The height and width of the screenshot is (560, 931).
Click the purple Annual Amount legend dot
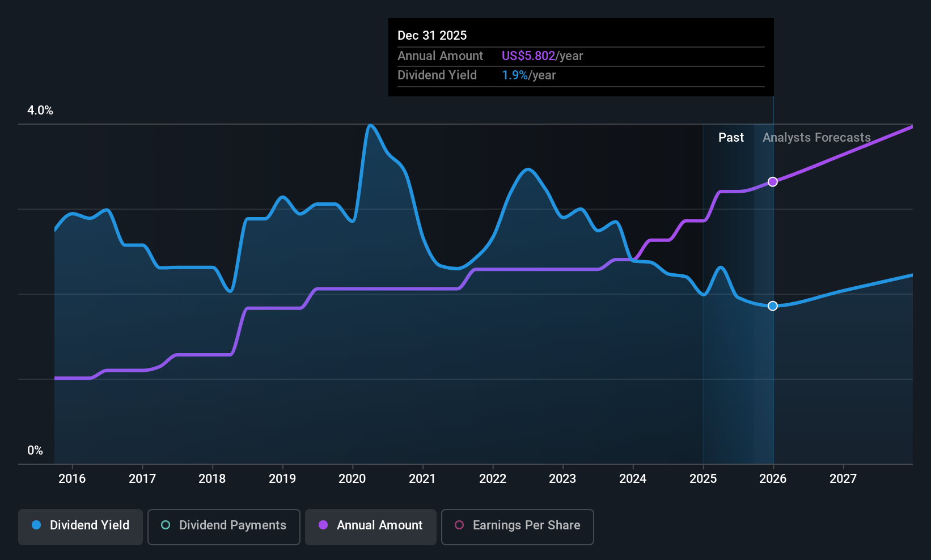[323, 525]
